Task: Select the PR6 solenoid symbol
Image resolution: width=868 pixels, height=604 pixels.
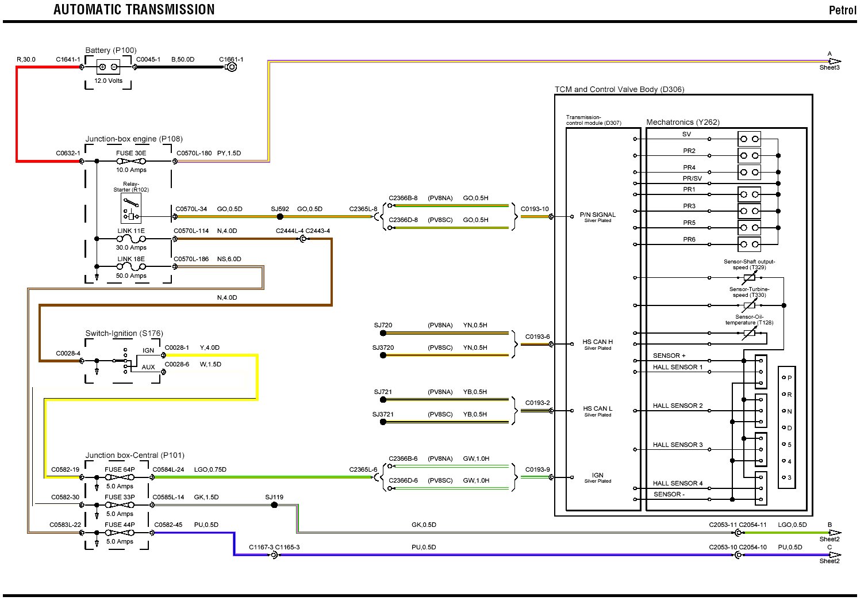Action: 749,244
